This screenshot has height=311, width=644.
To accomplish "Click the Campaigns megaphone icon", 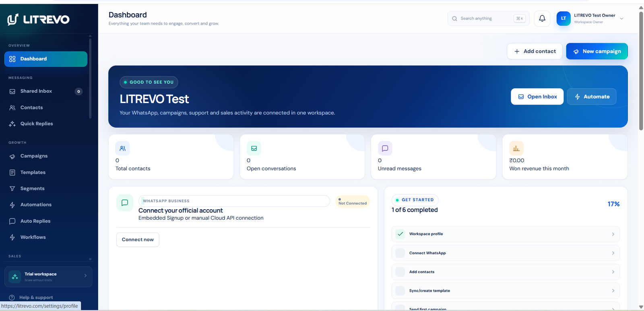I will pos(12,156).
